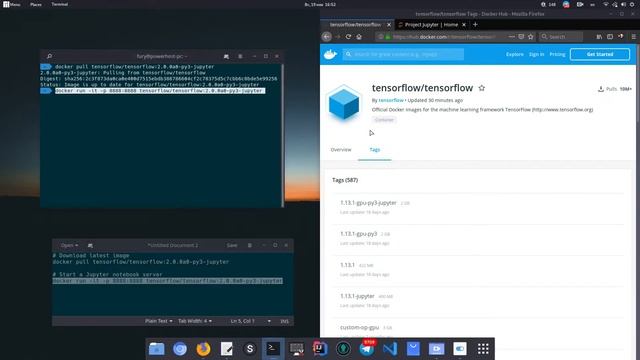
Task: Click the terminal window search icon
Action: [x=49, y=56]
